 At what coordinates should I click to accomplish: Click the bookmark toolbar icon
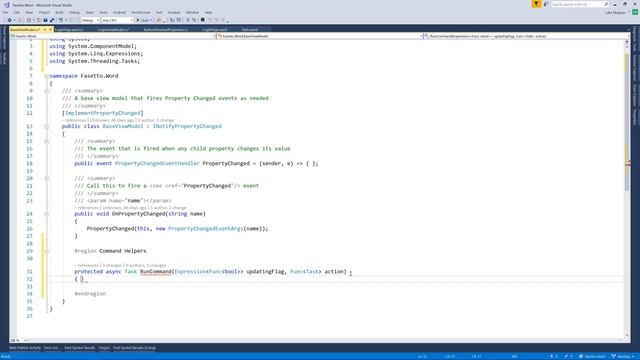coord(202,20)
